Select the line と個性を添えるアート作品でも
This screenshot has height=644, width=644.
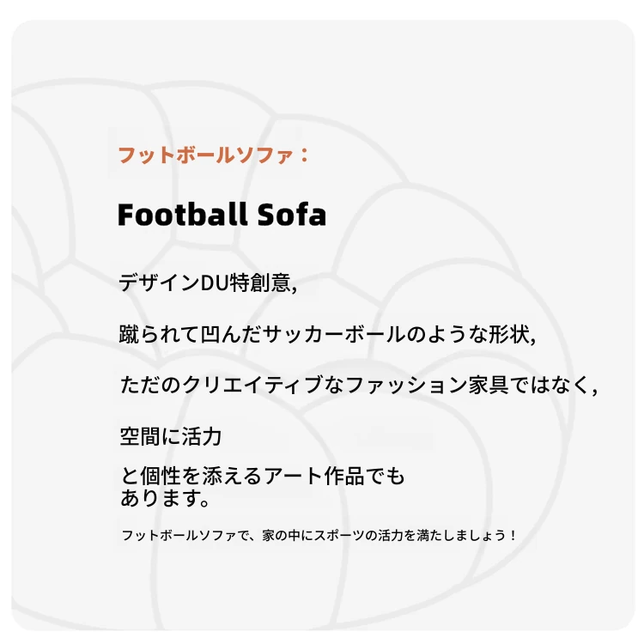(263, 476)
